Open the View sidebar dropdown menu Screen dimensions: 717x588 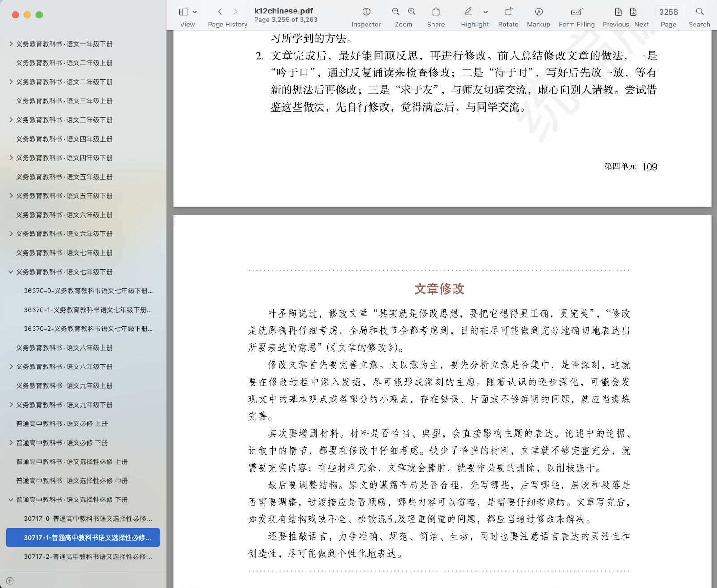coord(194,12)
